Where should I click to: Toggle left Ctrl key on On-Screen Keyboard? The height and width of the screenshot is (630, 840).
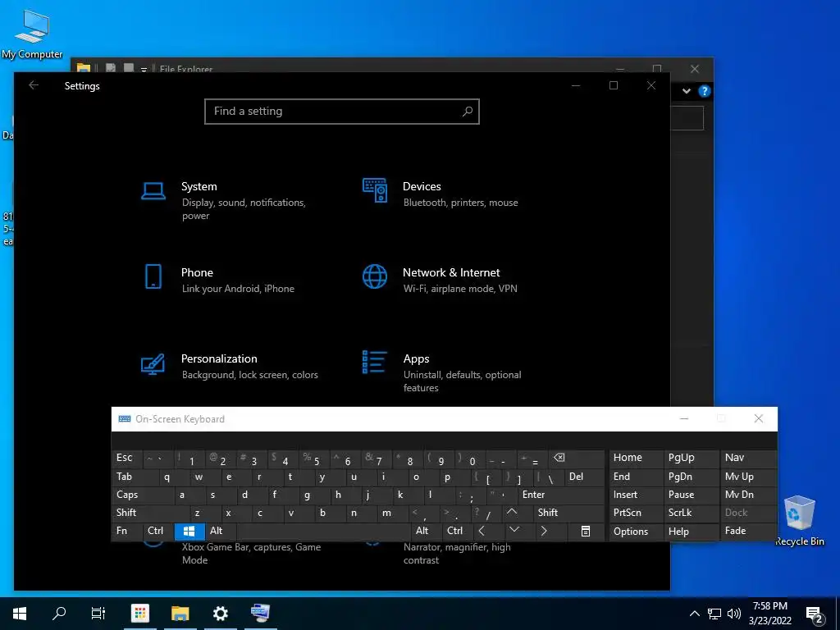pos(158,531)
